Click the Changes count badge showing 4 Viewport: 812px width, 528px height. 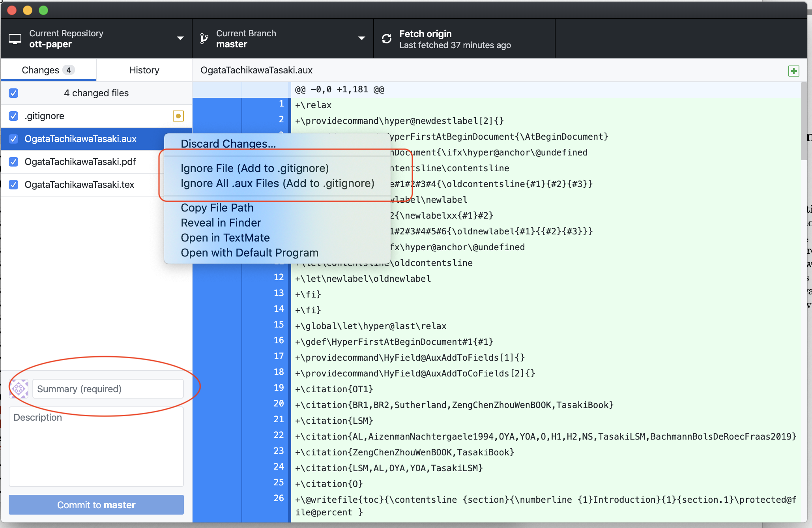click(69, 70)
